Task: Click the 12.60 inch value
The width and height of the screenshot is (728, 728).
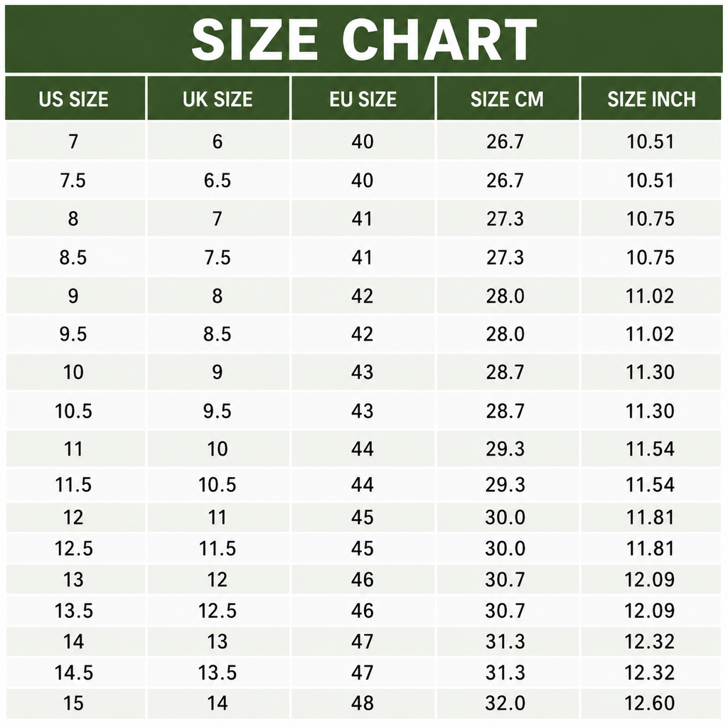Action: (651, 703)
